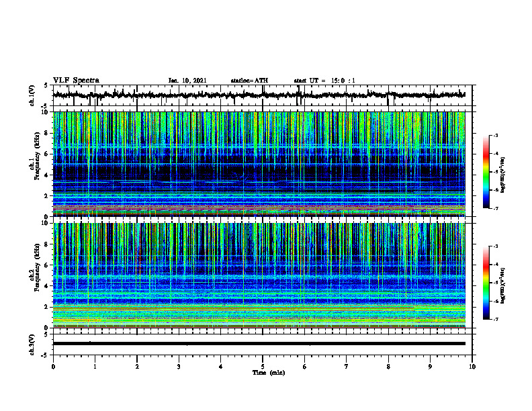
Task: Click the "9" tick on the time axis
Action: click(430, 367)
